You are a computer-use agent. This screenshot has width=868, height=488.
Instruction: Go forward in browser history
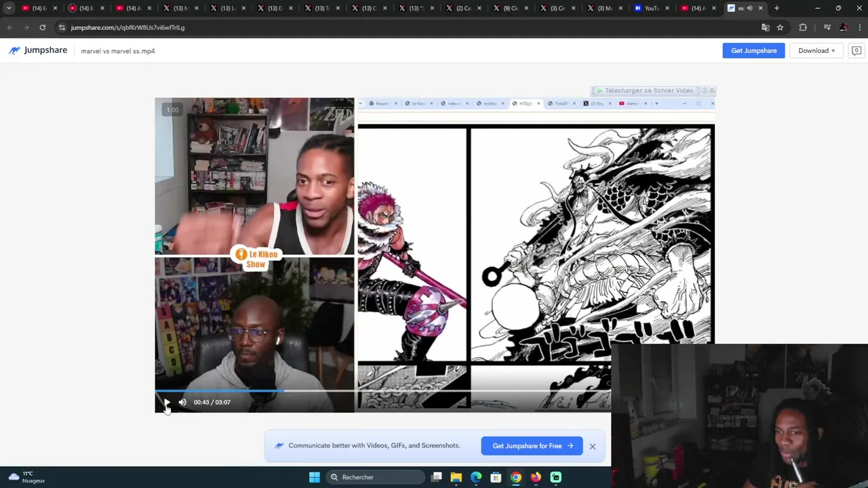pos(26,27)
